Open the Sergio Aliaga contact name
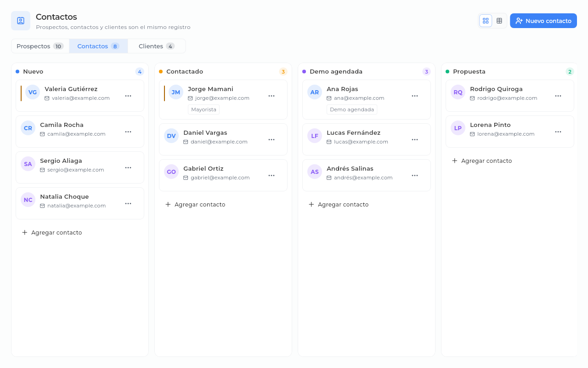The height and width of the screenshot is (368, 588). click(61, 161)
